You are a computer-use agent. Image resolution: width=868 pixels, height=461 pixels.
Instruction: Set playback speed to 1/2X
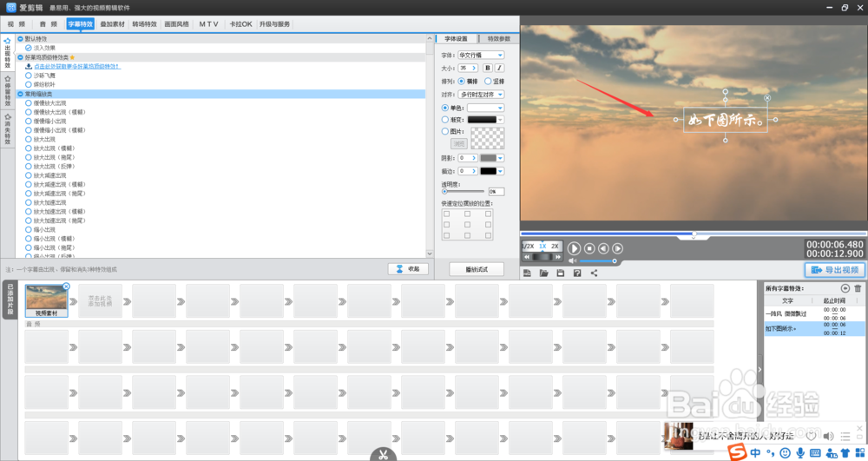(529, 247)
